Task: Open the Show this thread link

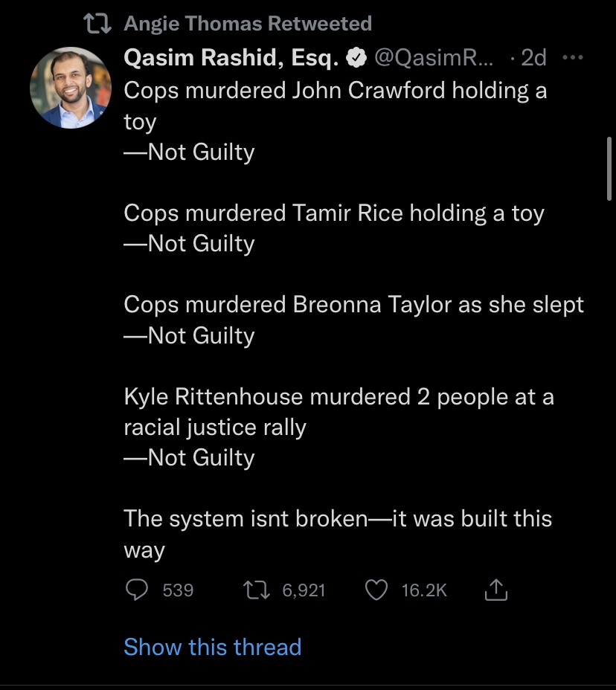Action: coord(213,647)
